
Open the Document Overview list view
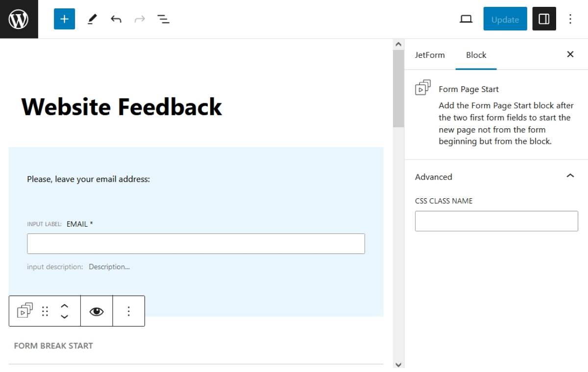tap(163, 19)
